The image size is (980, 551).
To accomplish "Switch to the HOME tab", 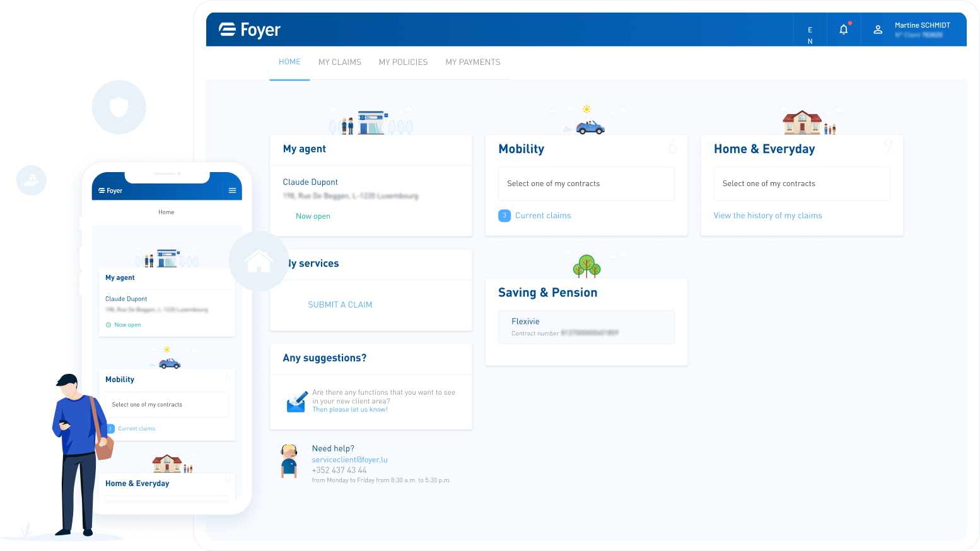I will (x=289, y=62).
